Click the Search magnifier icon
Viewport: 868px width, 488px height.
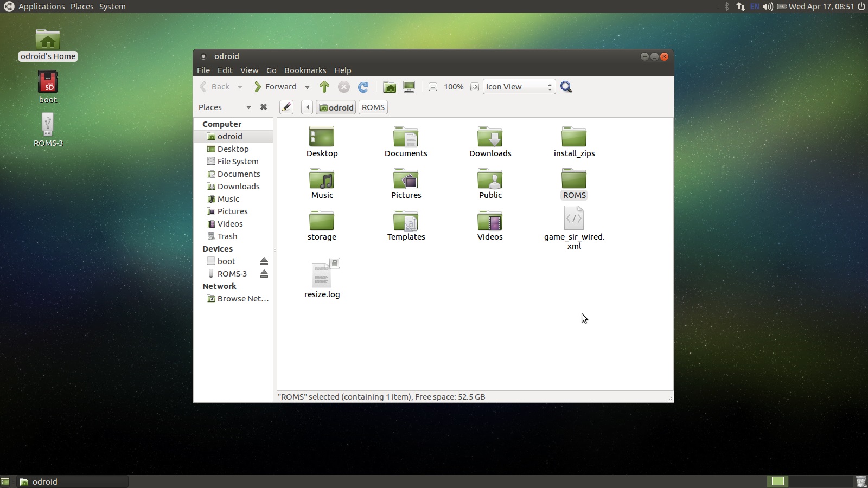point(566,87)
